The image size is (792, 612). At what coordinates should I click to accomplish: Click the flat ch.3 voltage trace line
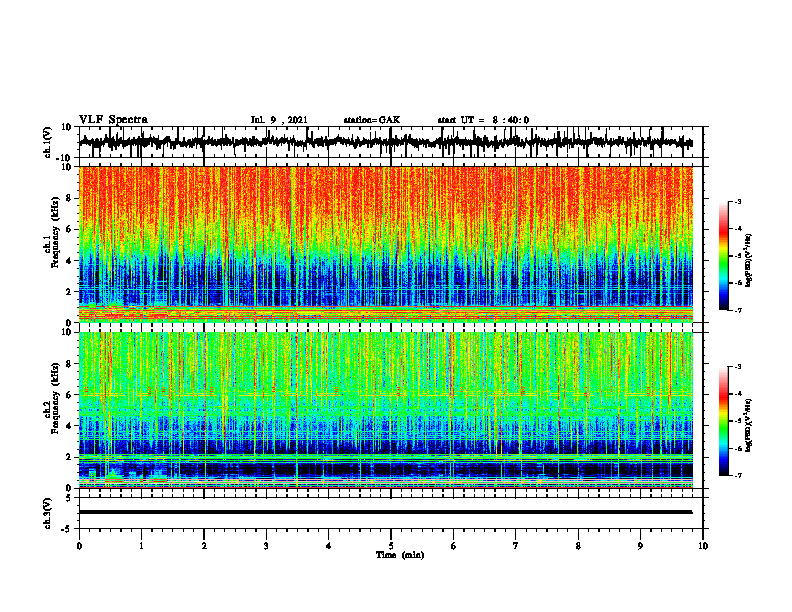385,512
